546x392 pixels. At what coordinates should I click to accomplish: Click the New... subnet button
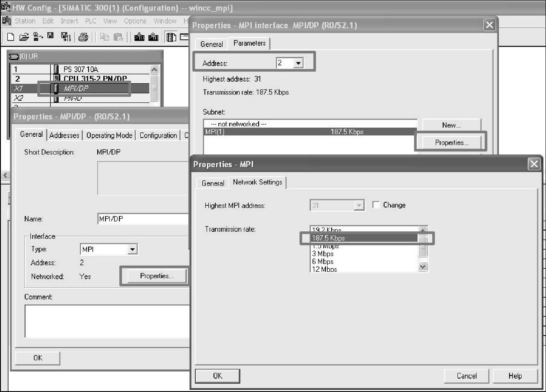(x=451, y=125)
